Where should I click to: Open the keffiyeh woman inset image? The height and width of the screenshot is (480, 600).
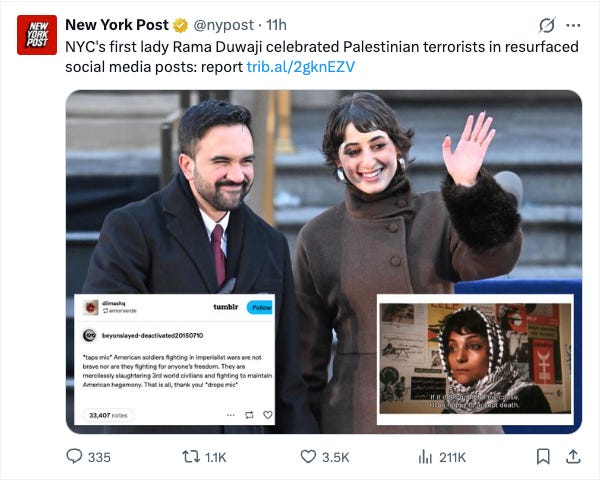(x=475, y=359)
